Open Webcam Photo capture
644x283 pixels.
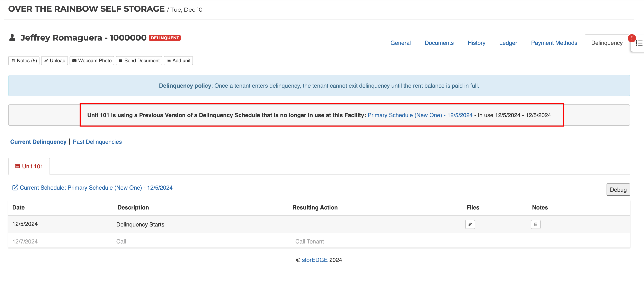(x=92, y=61)
